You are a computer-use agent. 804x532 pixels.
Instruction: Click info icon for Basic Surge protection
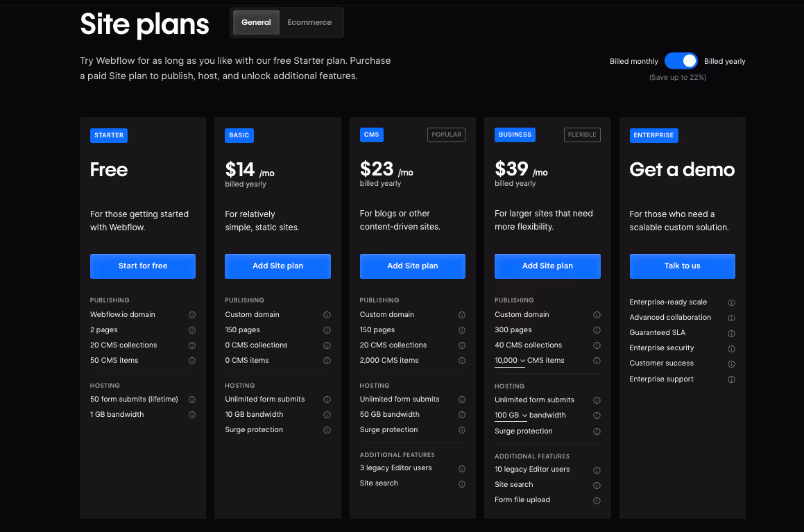point(327,430)
